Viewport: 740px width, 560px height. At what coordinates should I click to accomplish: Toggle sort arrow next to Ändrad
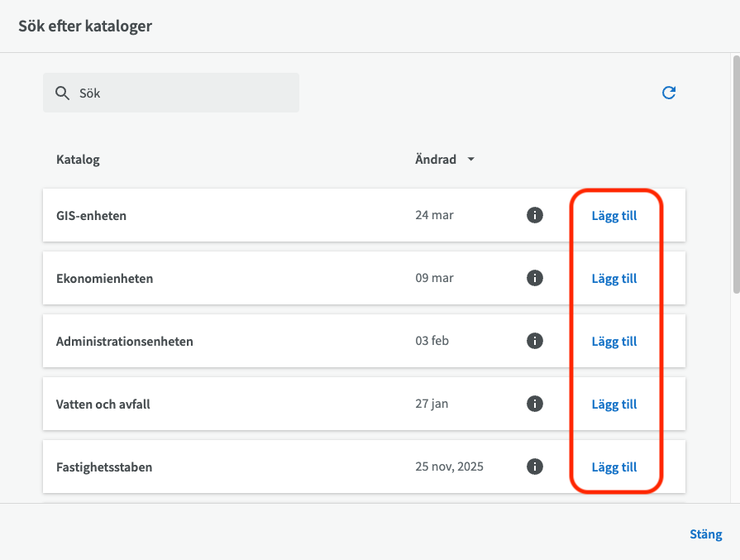pos(471,160)
